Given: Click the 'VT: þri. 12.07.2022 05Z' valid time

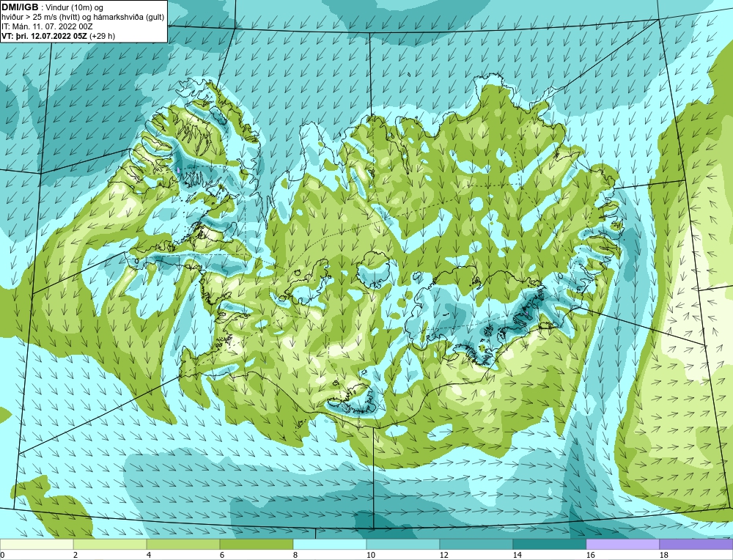Looking at the screenshot, I should [x=45, y=35].
